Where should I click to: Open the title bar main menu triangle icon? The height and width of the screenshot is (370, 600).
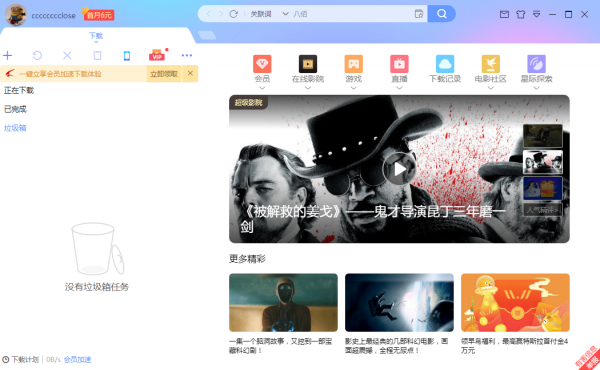point(536,15)
